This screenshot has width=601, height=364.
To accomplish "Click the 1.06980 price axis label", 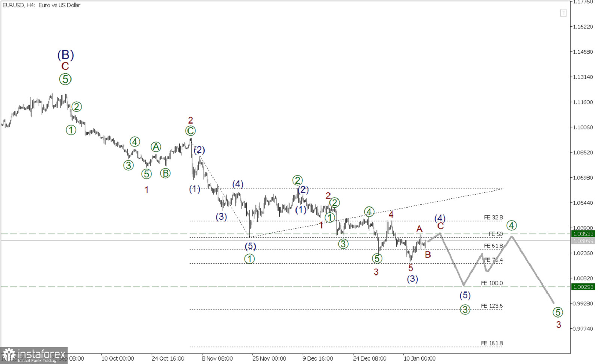I will pos(583,178).
